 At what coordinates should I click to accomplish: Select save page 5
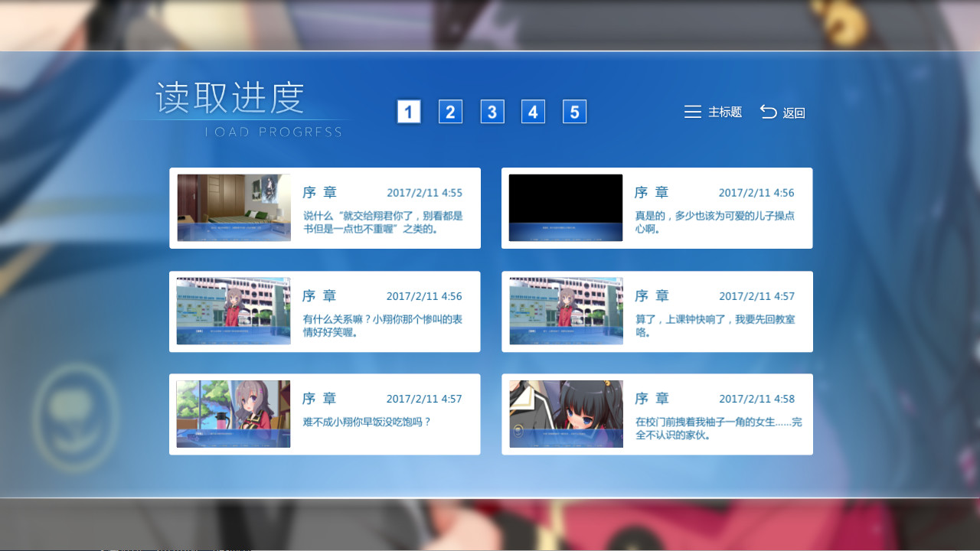point(574,111)
